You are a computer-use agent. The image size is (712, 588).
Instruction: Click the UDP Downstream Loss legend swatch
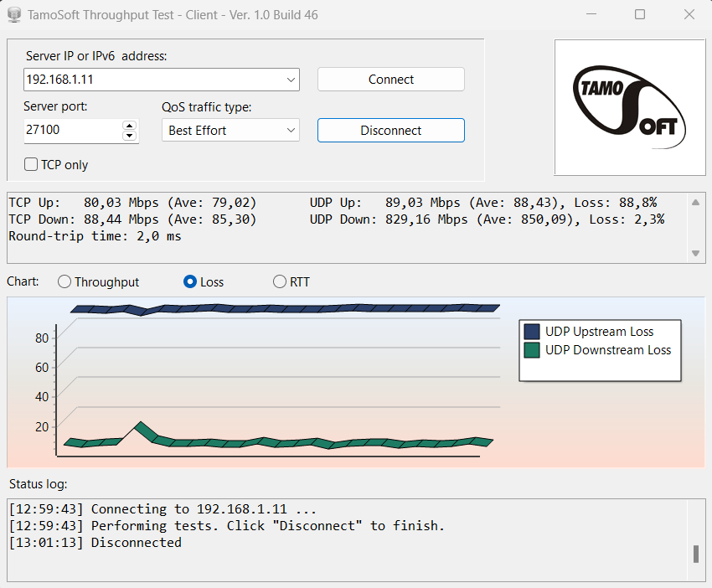532,350
